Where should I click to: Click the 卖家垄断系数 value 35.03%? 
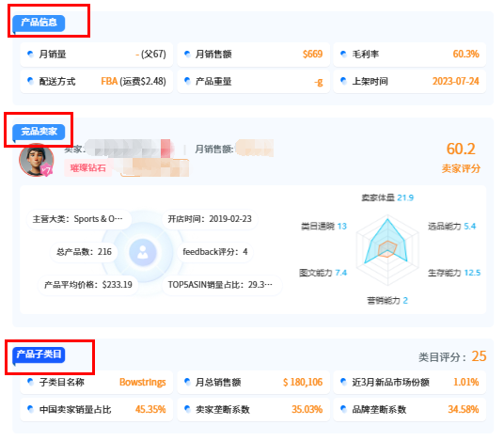point(307,410)
